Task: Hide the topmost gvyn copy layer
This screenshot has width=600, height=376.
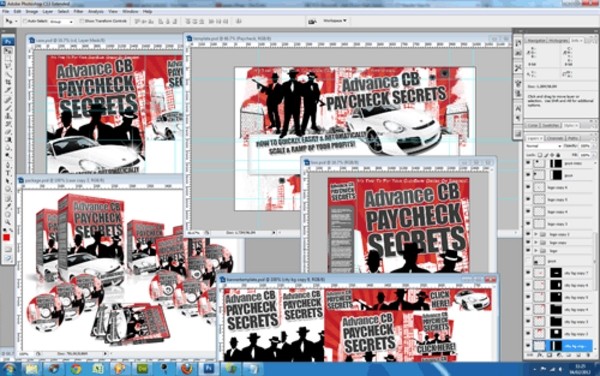Action: (528, 163)
